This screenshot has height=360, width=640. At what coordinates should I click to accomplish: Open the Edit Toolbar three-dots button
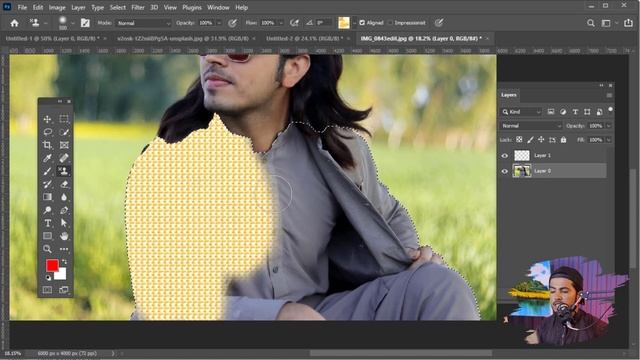point(64,249)
